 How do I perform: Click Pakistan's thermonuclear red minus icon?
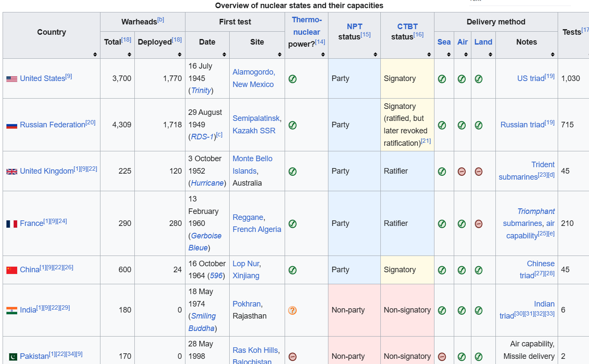293,357
